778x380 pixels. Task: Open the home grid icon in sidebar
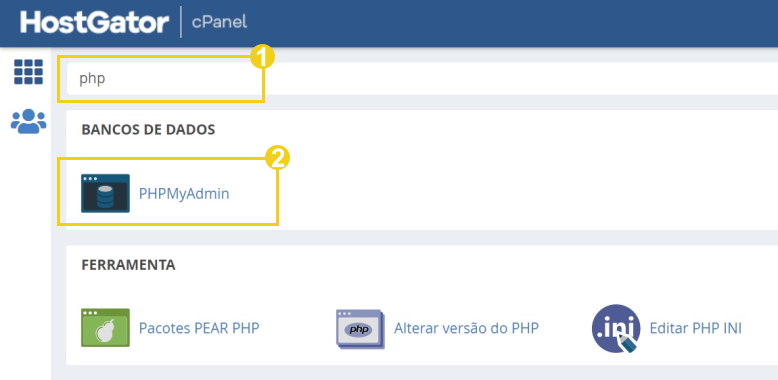click(28, 72)
